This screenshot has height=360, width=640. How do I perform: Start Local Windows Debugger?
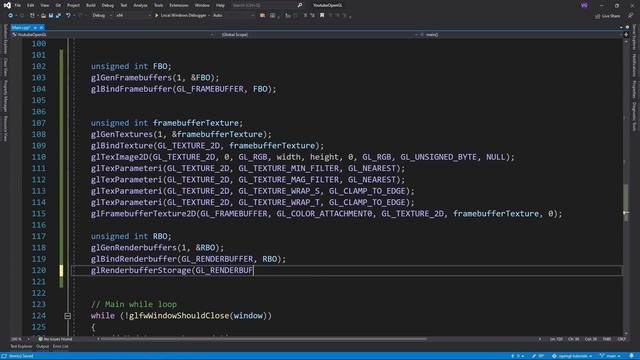[x=180, y=16]
